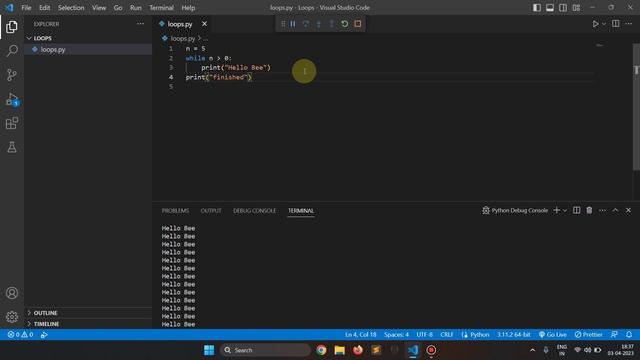The height and width of the screenshot is (360, 640).
Task: Switch to the PROBLEMS panel tab
Action: 175,211
